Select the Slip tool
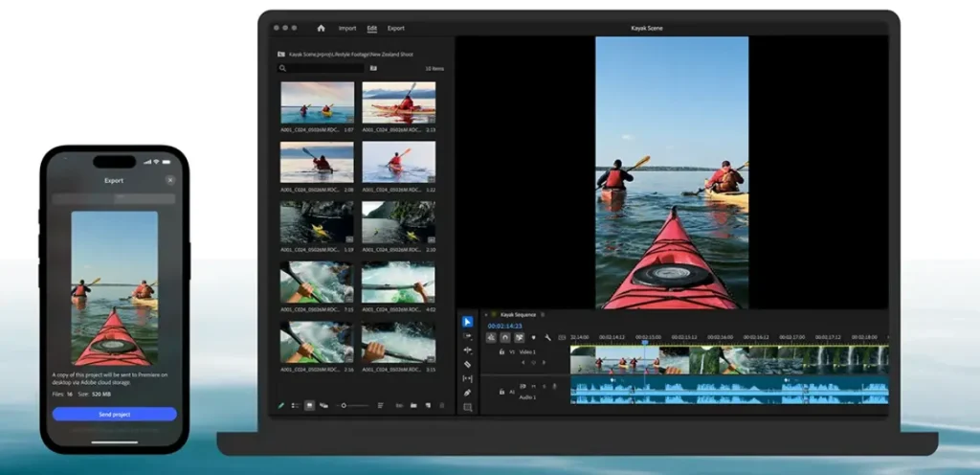Screen dimensions: 980x475 467,378
